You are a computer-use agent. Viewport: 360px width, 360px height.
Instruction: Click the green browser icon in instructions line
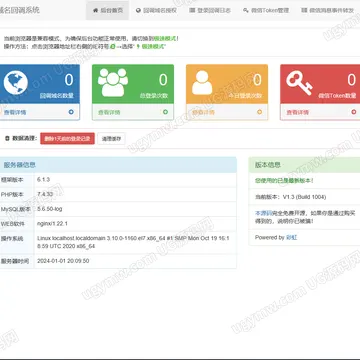pos(113,46)
